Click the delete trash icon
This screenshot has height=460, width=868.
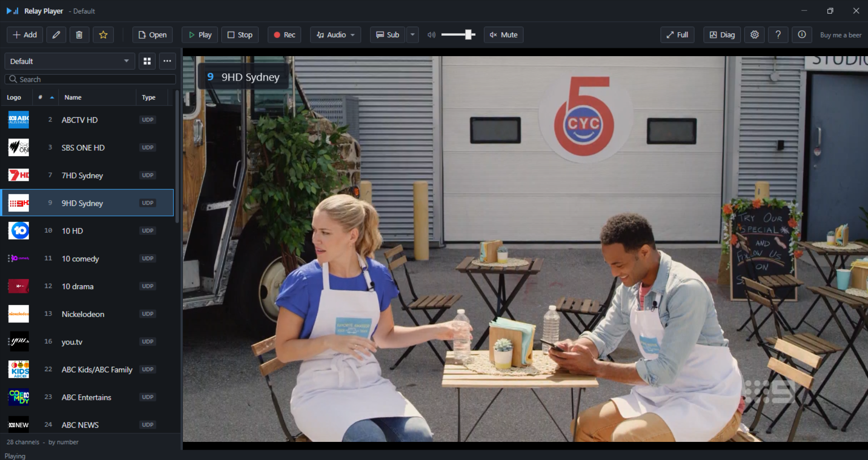click(79, 35)
